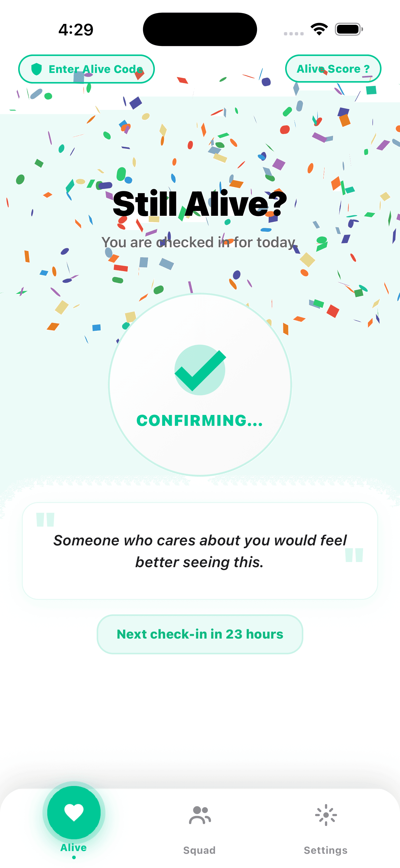Tap the heart icon in the tab bar

[74, 812]
